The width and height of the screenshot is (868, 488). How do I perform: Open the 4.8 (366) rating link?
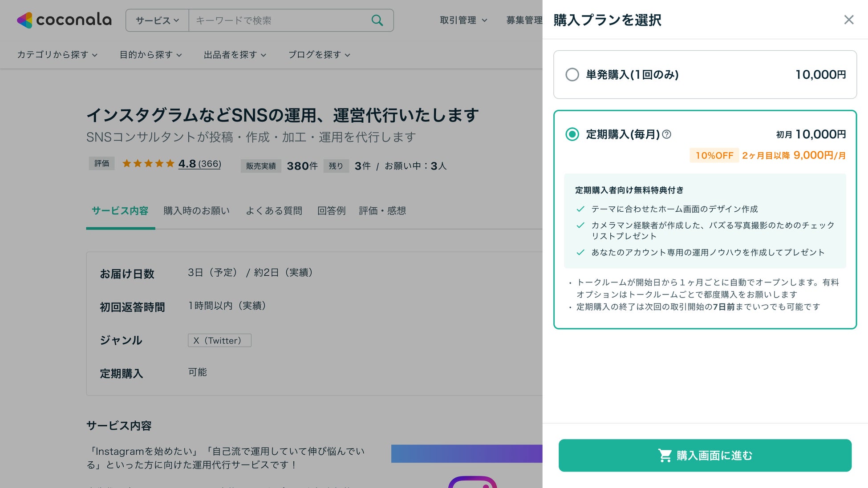[199, 164]
